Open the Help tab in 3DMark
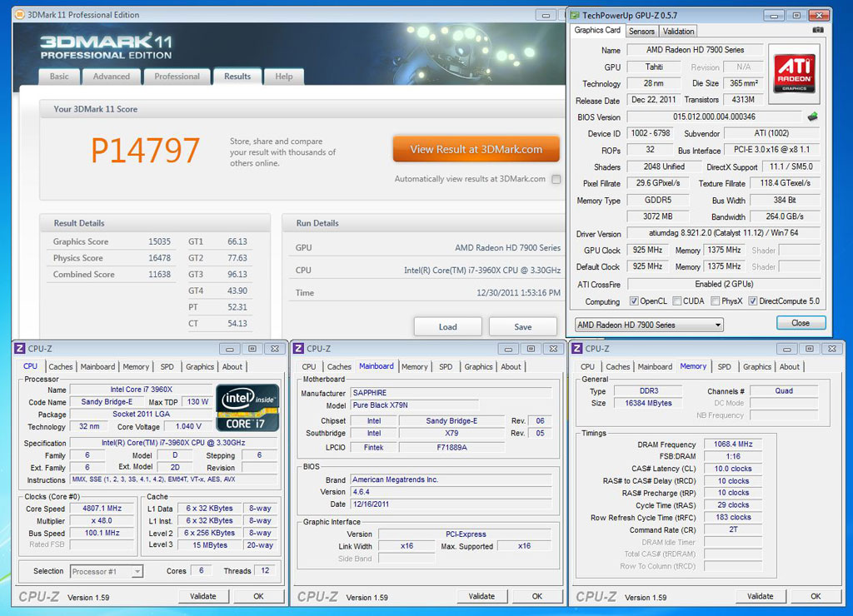The width and height of the screenshot is (853, 616). (284, 77)
